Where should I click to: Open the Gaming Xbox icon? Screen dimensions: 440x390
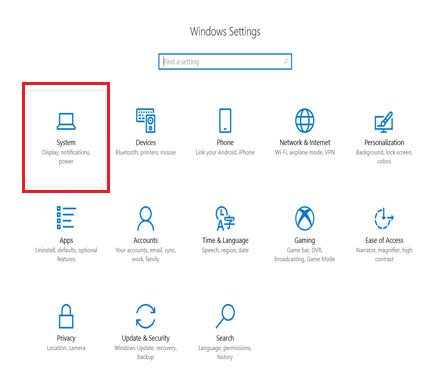tap(304, 218)
